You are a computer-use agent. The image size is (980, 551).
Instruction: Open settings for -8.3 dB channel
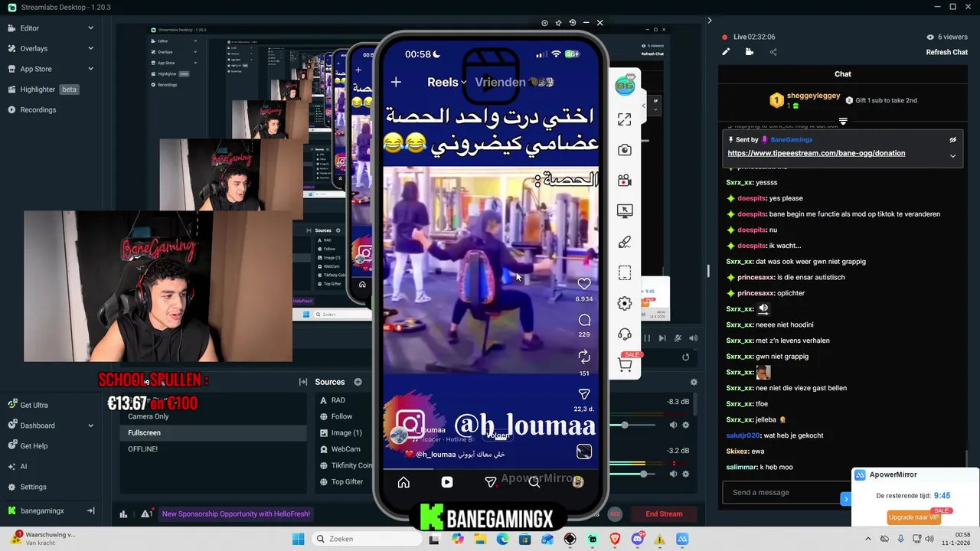pos(686,425)
